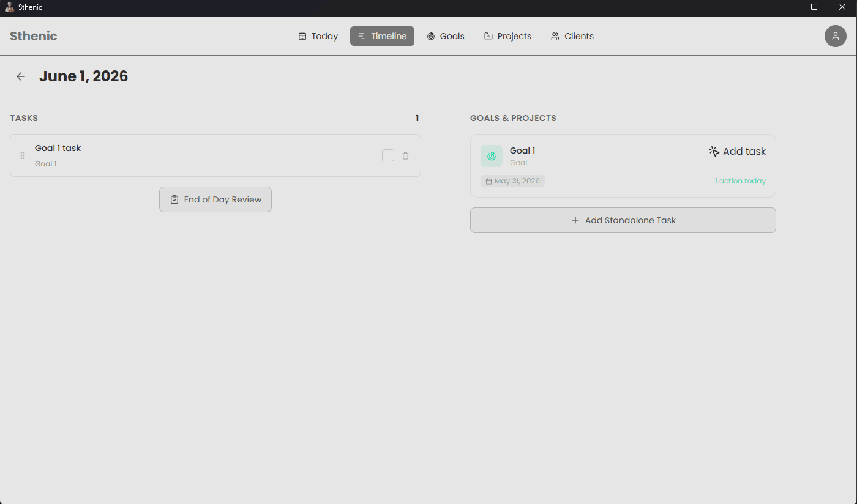The image size is (857, 504).
Task: Switch to the Today tab
Action: point(318,36)
